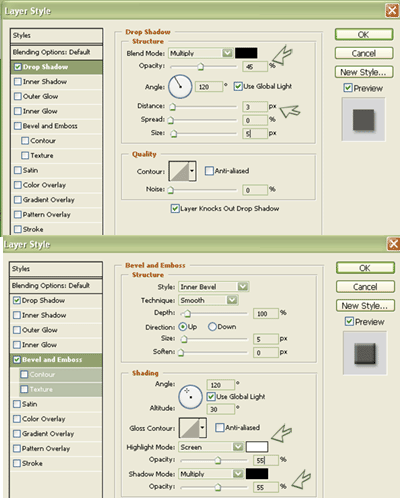Open the Blend Mode Multiply dropdown
The image size is (400, 500).
pos(201,53)
